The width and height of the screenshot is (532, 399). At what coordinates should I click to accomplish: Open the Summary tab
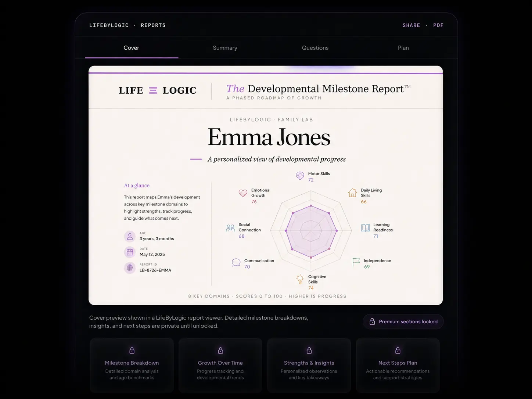(225, 48)
